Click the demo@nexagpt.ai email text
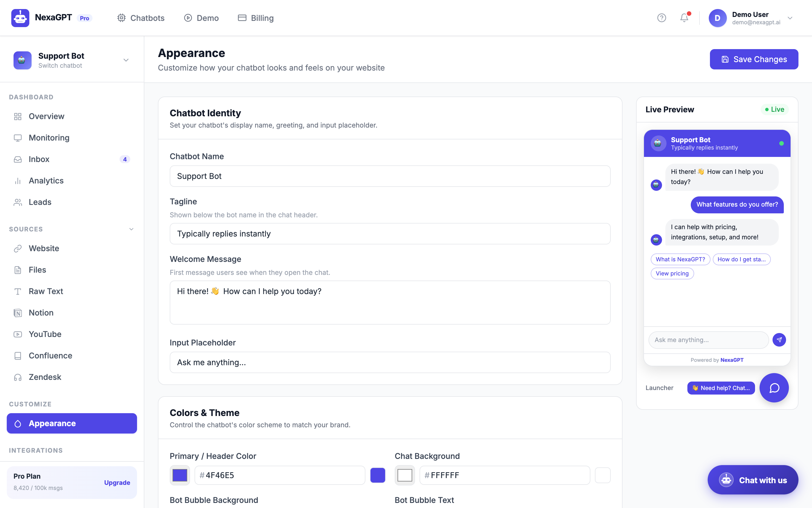 point(756,22)
